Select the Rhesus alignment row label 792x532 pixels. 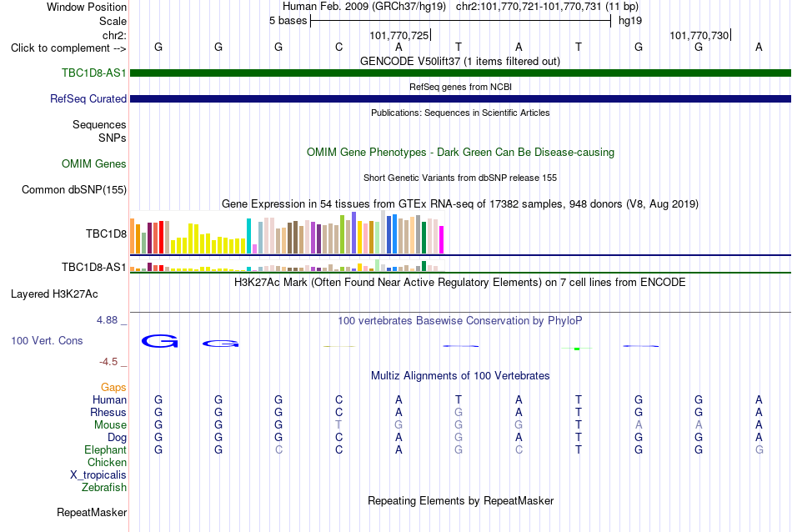[x=108, y=412]
